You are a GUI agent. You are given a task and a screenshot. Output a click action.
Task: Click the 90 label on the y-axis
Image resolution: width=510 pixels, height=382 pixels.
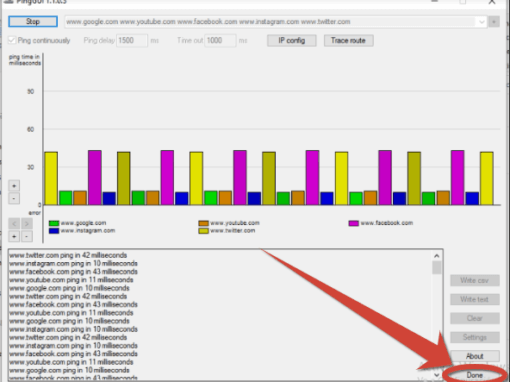point(30,91)
